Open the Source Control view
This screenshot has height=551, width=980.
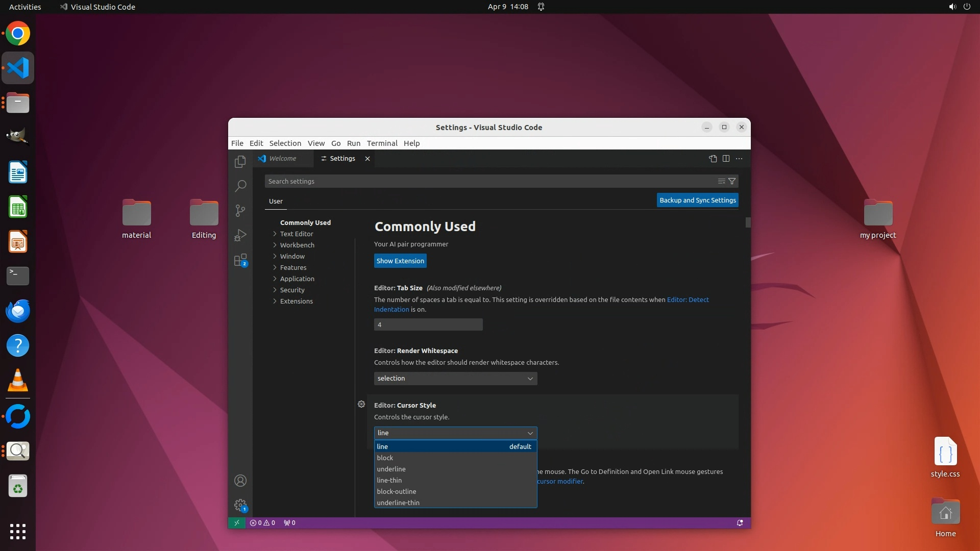[240, 210]
